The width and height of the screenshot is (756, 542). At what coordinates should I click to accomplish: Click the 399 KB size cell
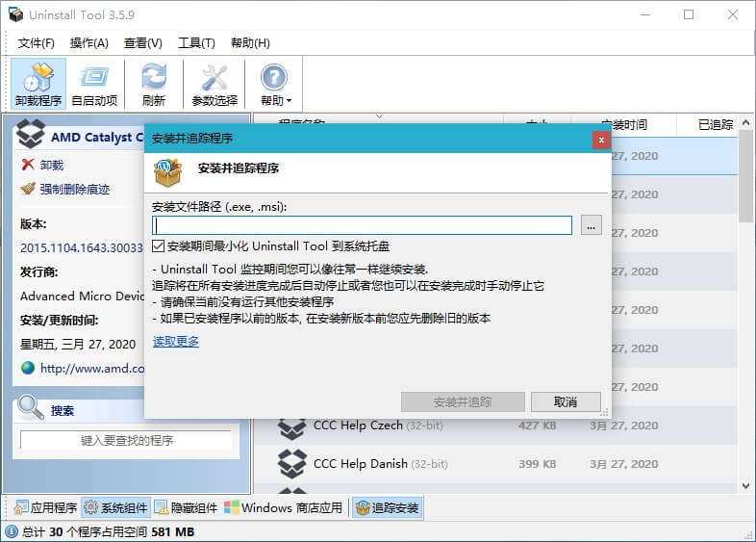coord(537,464)
